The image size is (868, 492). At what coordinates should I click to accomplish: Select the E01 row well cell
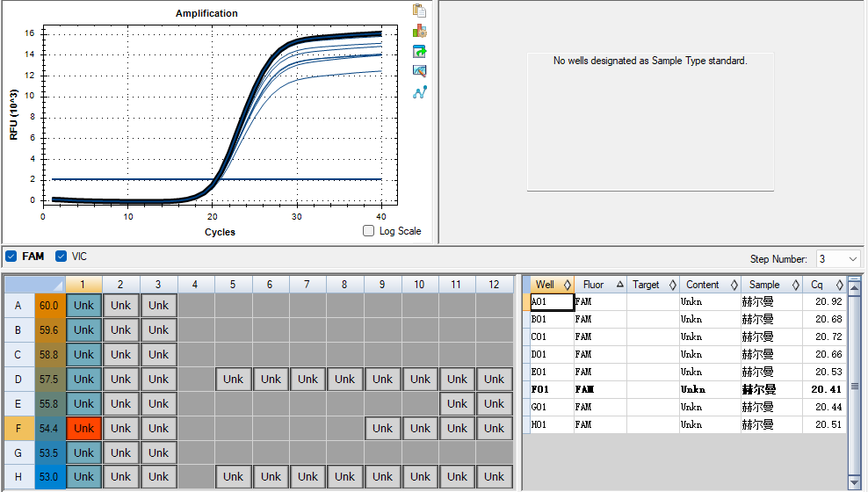pyautogui.click(x=552, y=372)
